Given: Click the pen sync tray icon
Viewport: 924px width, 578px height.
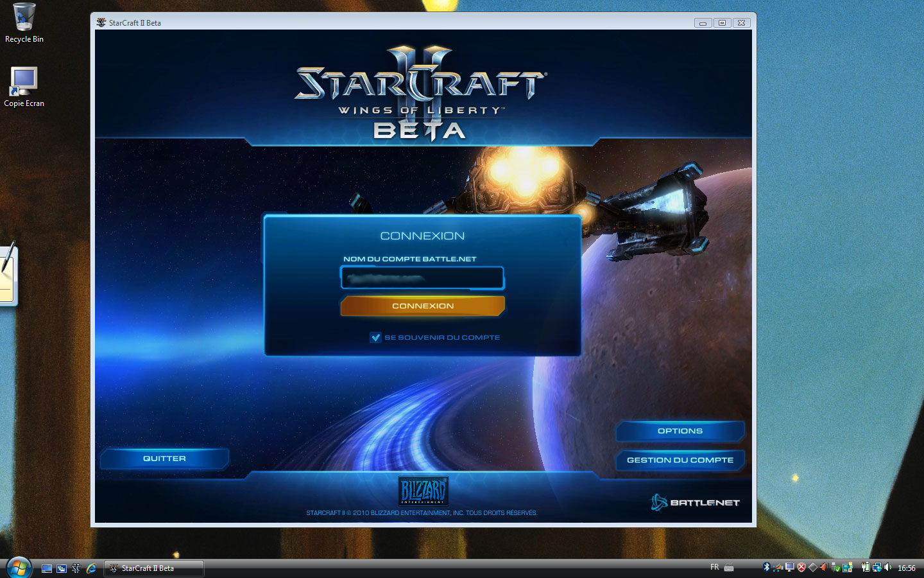Looking at the screenshot, I should tap(778, 567).
